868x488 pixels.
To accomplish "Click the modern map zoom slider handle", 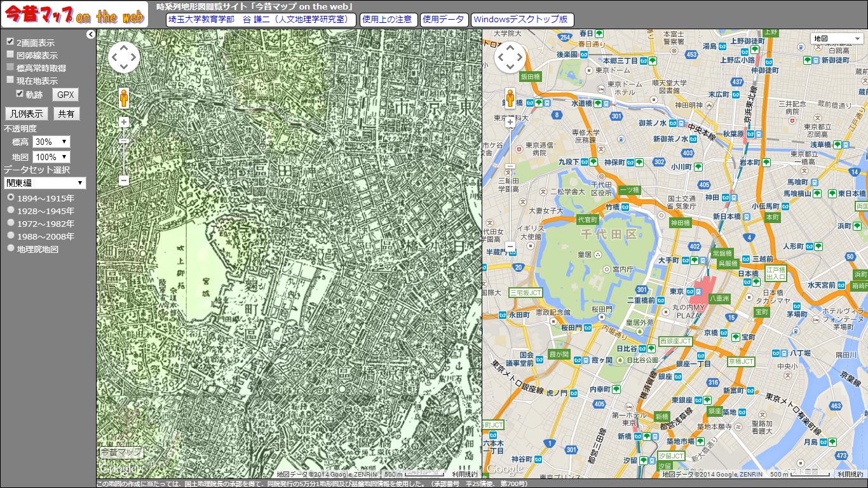I will click(510, 166).
